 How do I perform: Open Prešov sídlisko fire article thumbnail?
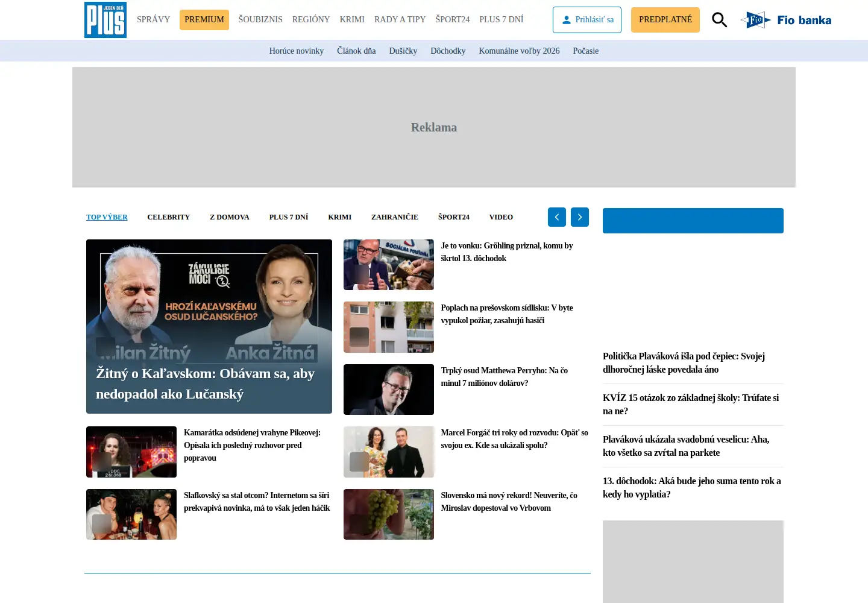pyautogui.click(x=389, y=327)
